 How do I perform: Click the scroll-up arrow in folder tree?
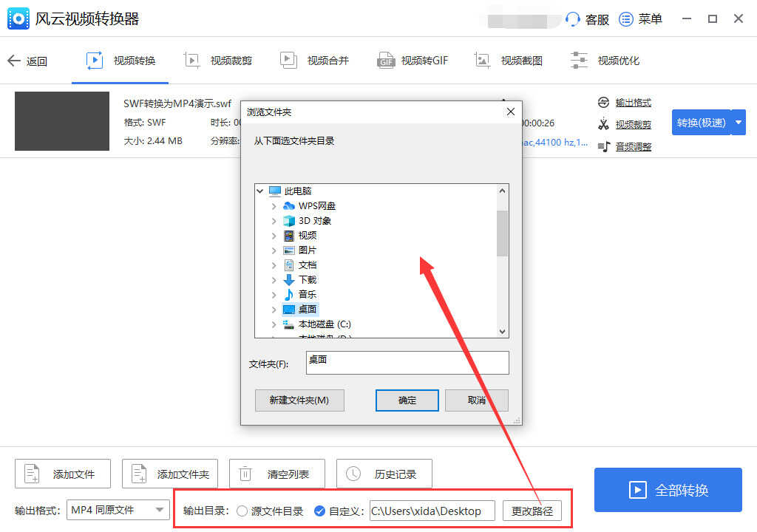pos(502,191)
